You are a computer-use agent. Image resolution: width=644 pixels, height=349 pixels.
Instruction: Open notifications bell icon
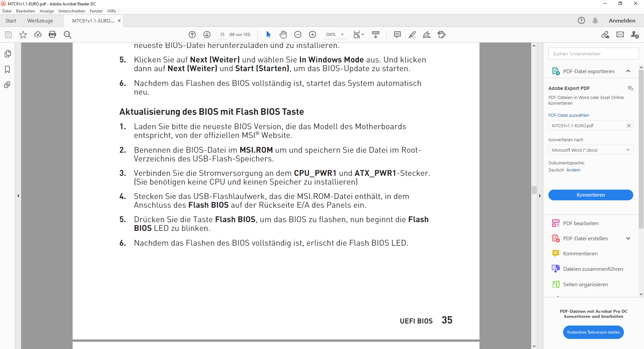click(595, 20)
